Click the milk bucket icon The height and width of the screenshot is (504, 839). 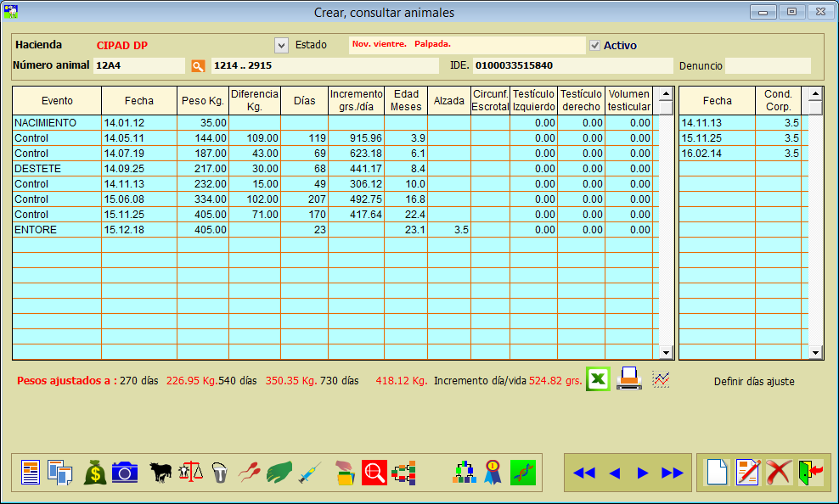point(220,472)
